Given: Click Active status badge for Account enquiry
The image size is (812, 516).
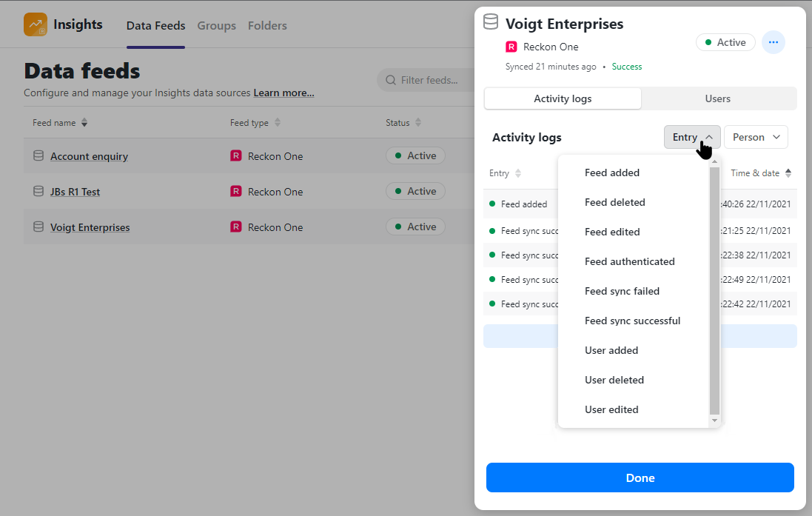Looking at the screenshot, I should (x=415, y=155).
